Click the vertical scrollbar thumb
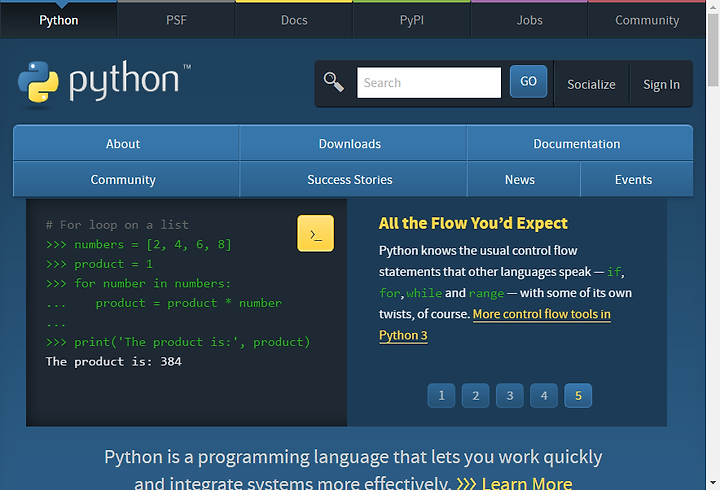The image size is (720, 490). 713,50
